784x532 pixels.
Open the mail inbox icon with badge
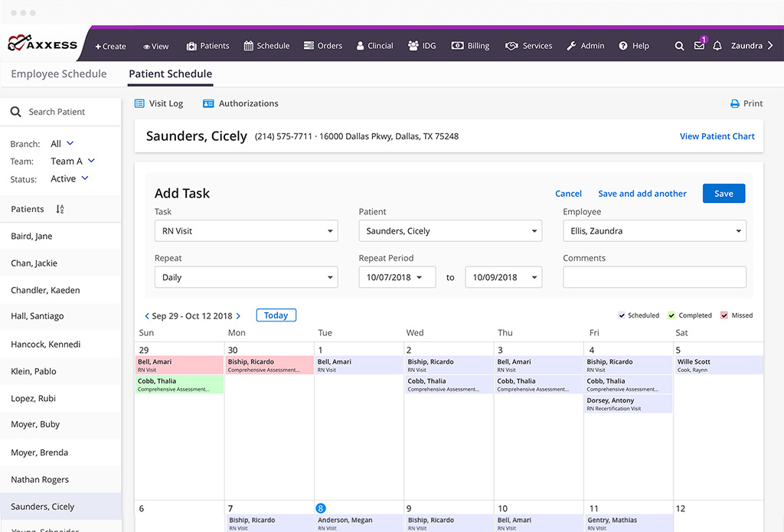tap(699, 46)
